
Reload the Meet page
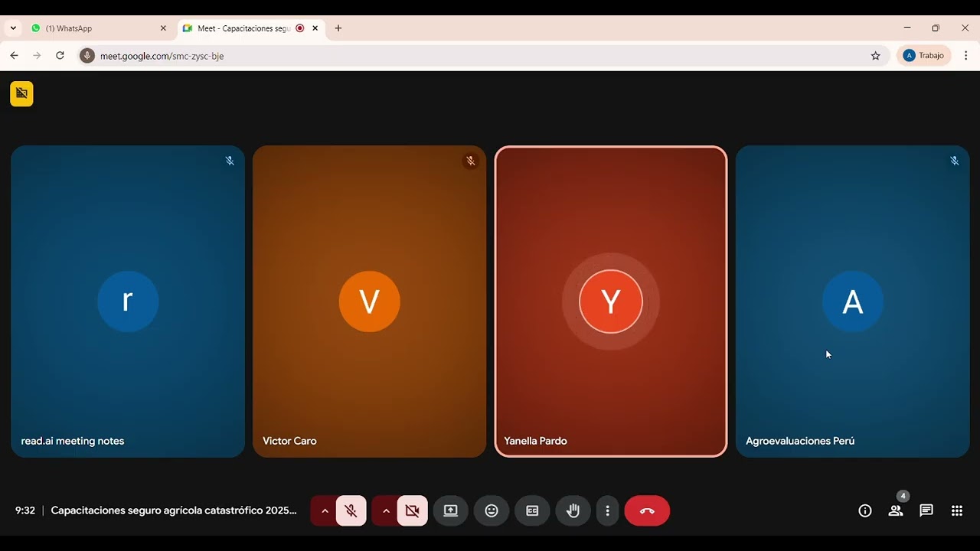pos(60,56)
